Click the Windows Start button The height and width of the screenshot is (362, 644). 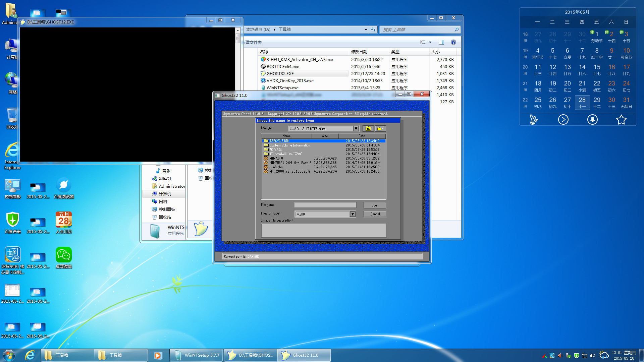(x=9, y=355)
